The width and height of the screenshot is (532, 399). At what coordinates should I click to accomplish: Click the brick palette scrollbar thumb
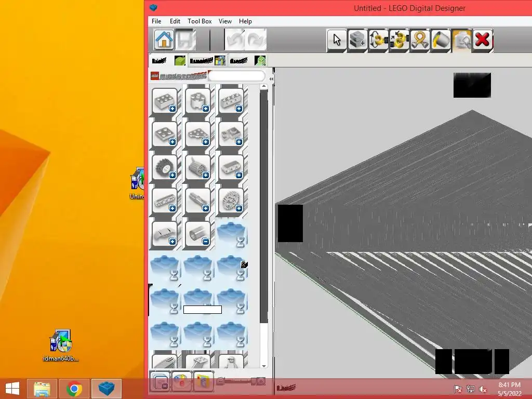click(x=263, y=206)
